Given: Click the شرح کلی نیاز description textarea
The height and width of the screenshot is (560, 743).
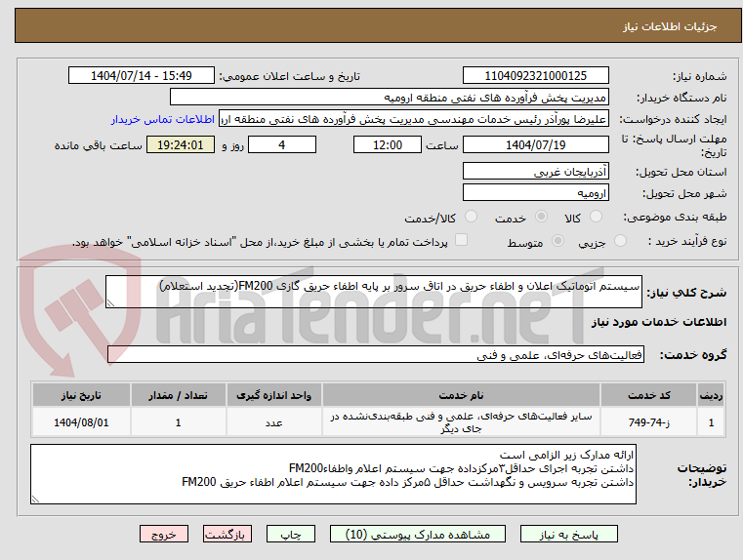Looking at the screenshot, I should coord(373,292).
